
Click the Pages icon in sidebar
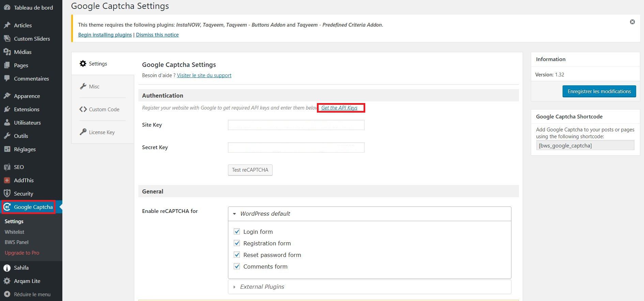(7, 65)
